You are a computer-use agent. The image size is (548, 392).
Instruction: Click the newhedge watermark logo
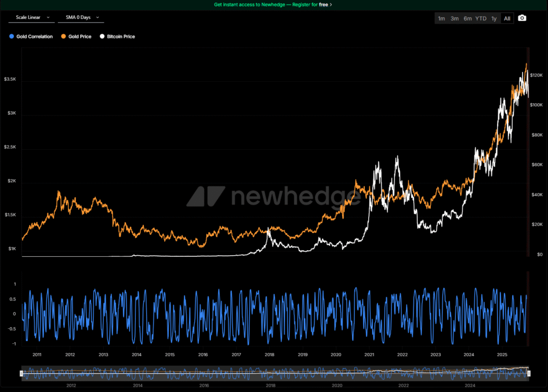tap(273, 197)
